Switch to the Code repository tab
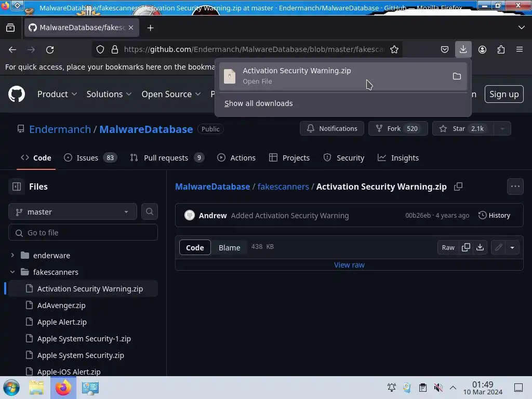 pyautogui.click(x=36, y=158)
